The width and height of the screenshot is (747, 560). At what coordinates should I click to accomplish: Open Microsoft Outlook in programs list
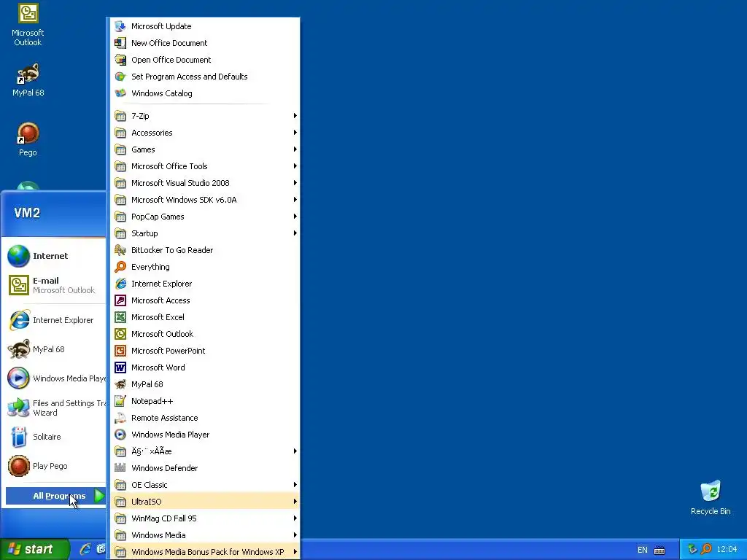[x=205, y=334]
